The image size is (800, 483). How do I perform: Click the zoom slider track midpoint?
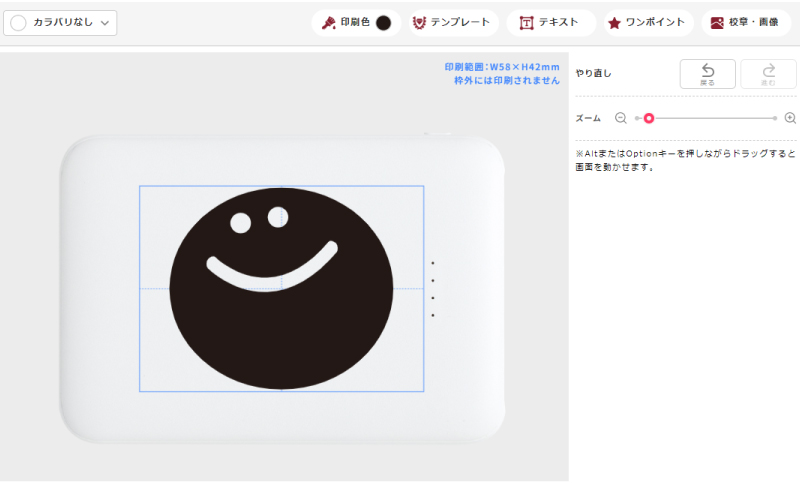[x=706, y=118]
